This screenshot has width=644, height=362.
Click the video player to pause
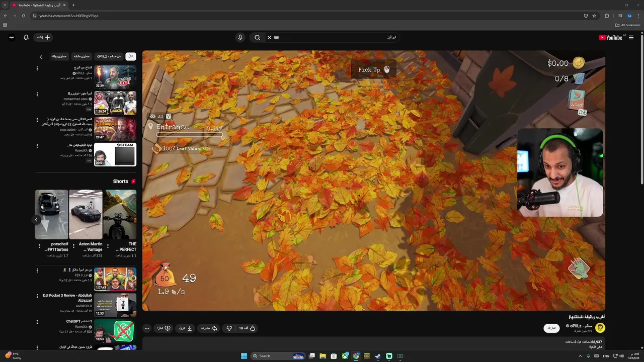point(373,180)
